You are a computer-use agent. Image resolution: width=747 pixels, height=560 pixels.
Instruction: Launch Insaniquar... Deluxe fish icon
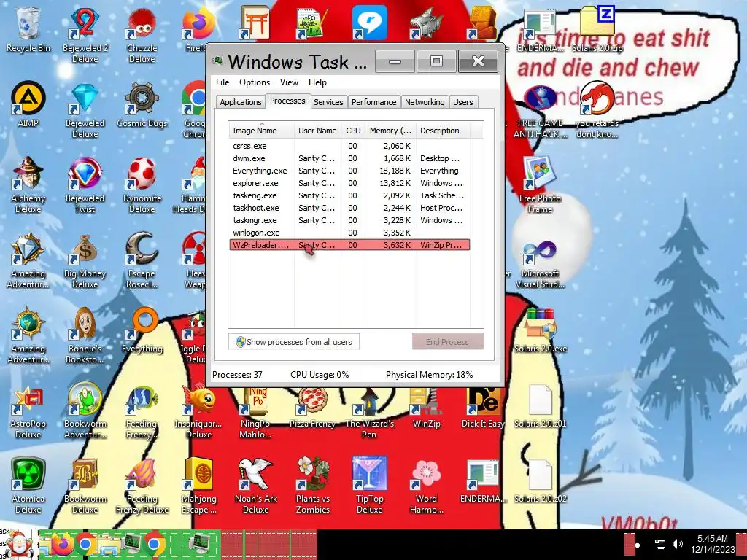(x=198, y=411)
